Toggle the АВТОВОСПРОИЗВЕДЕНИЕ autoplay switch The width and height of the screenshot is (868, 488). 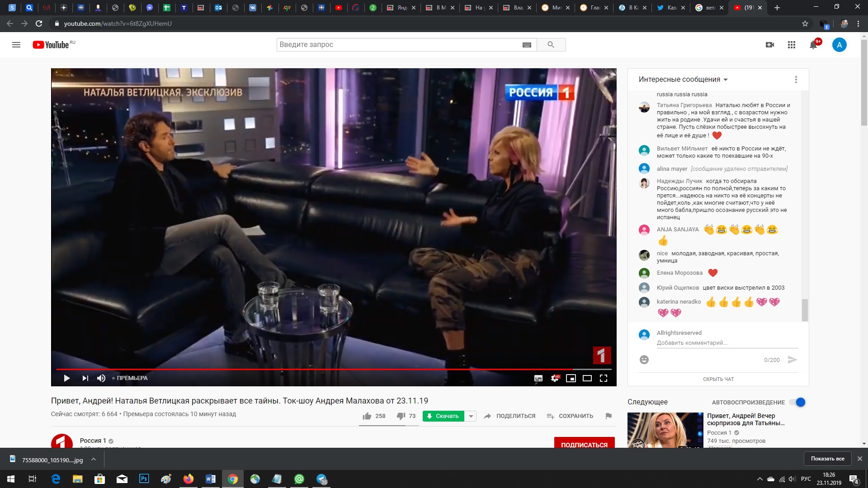797,402
